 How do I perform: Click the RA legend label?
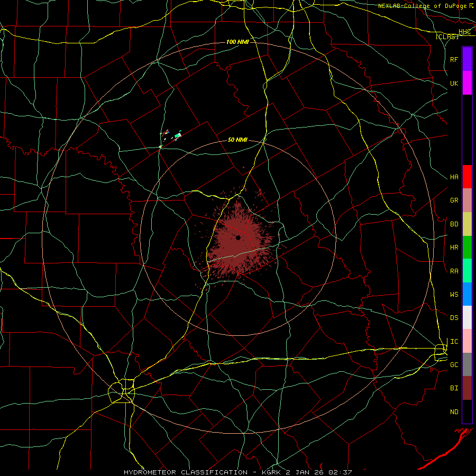tap(454, 271)
